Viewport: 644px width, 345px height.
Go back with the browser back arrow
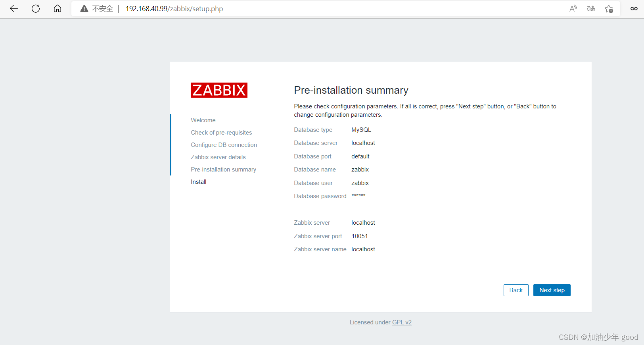point(14,8)
